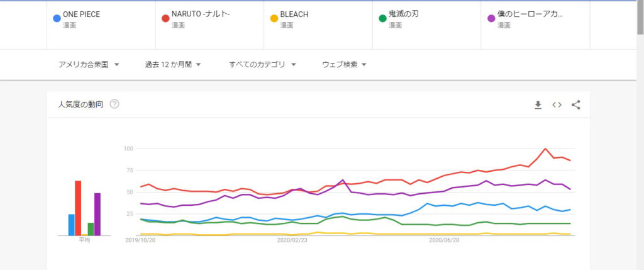The image size is (644, 270).
Task: Click the purple average bar in chart
Action: click(x=97, y=214)
